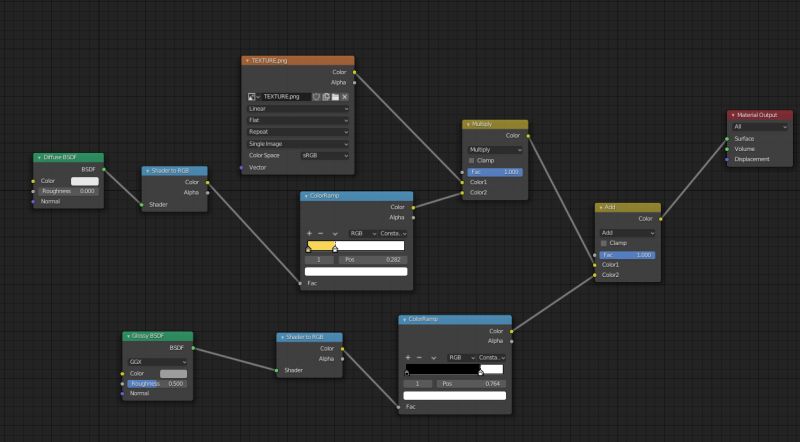The height and width of the screenshot is (442, 800).
Task: Open Multiply blend type dropdown
Action: [x=495, y=150]
